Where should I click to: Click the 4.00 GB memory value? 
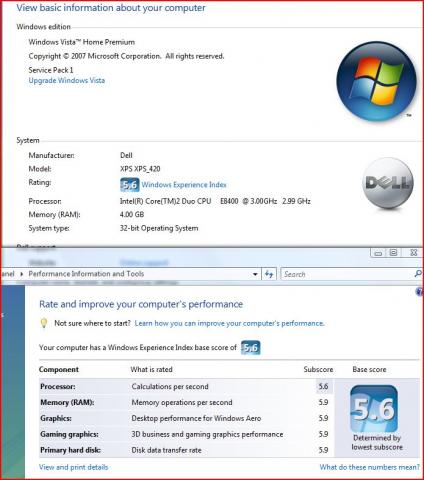[x=132, y=215]
